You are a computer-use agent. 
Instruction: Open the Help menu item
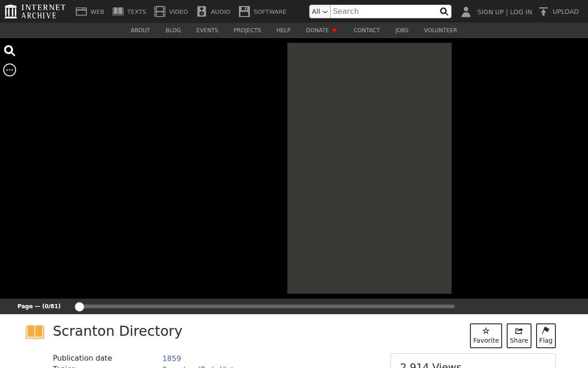283,30
